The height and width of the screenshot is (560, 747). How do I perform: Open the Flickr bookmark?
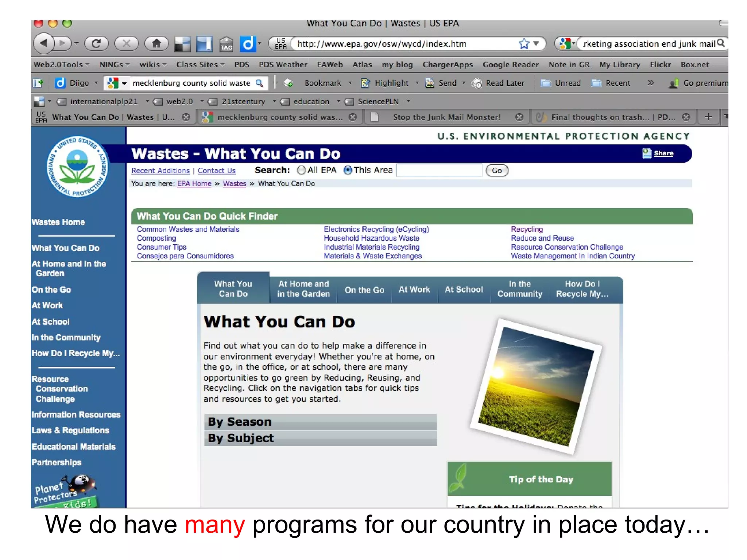pyautogui.click(x=660, y=65)
